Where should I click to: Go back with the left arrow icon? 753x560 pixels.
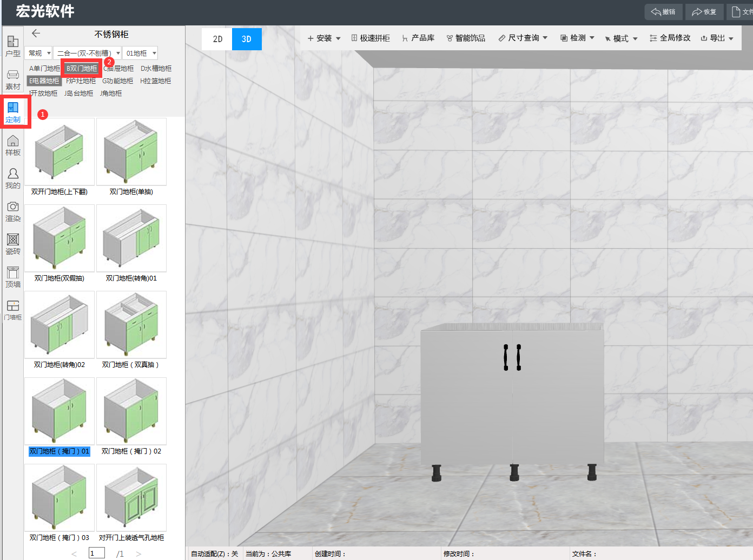tap(36, 34)
